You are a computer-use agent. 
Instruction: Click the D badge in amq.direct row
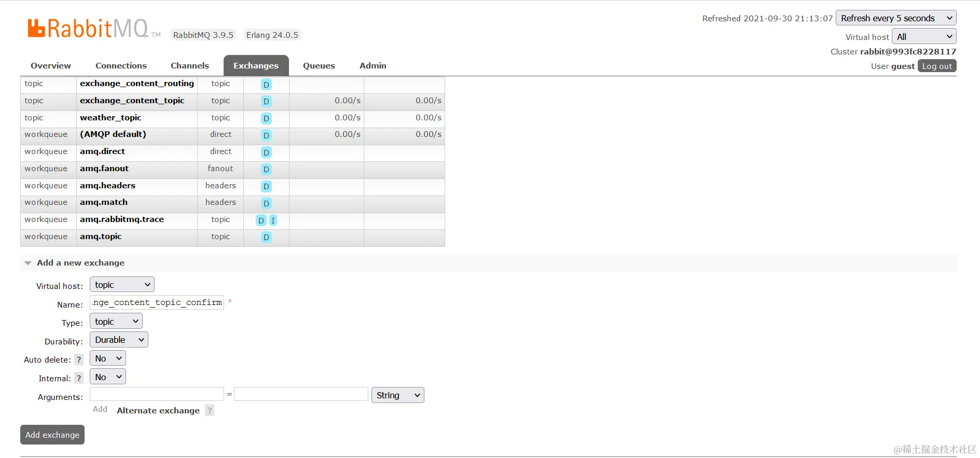266,152
